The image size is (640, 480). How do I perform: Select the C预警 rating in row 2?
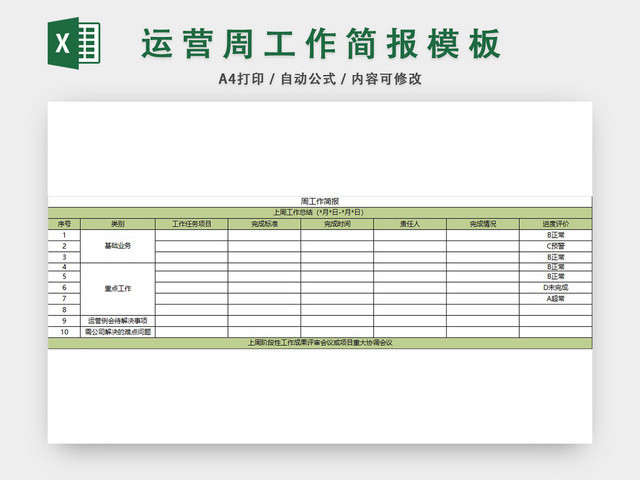coord(556,246)
